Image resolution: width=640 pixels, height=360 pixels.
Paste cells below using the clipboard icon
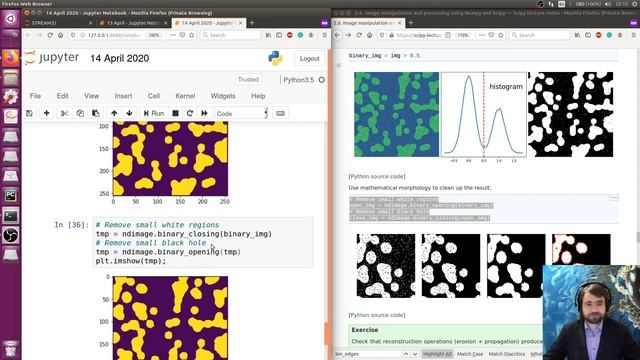[x=96, y=113]
